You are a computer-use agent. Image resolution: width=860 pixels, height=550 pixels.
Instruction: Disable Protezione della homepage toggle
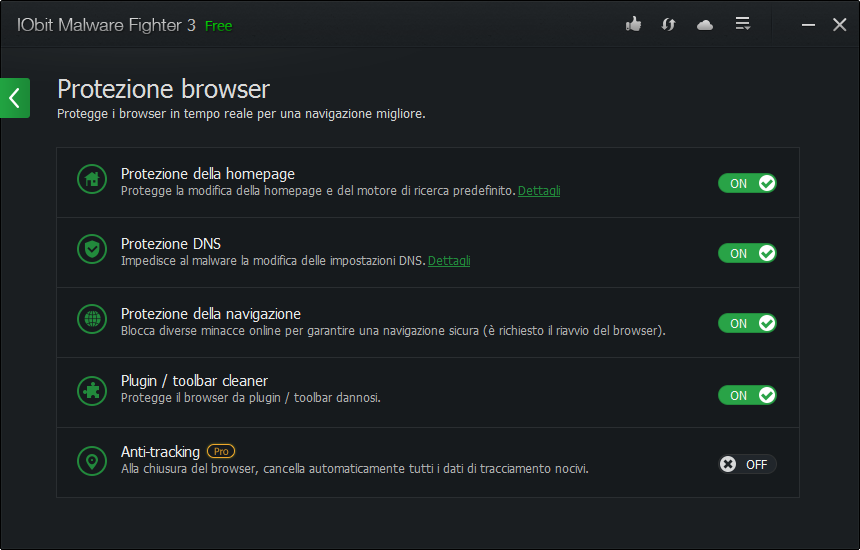click(747, 183)
